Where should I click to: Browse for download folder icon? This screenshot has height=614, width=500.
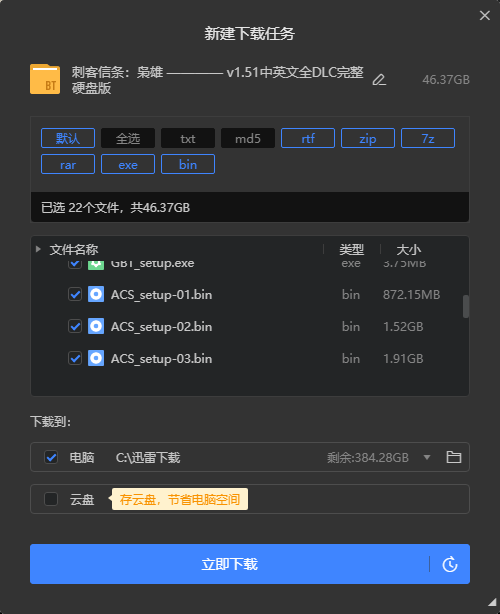click(454, 457)
